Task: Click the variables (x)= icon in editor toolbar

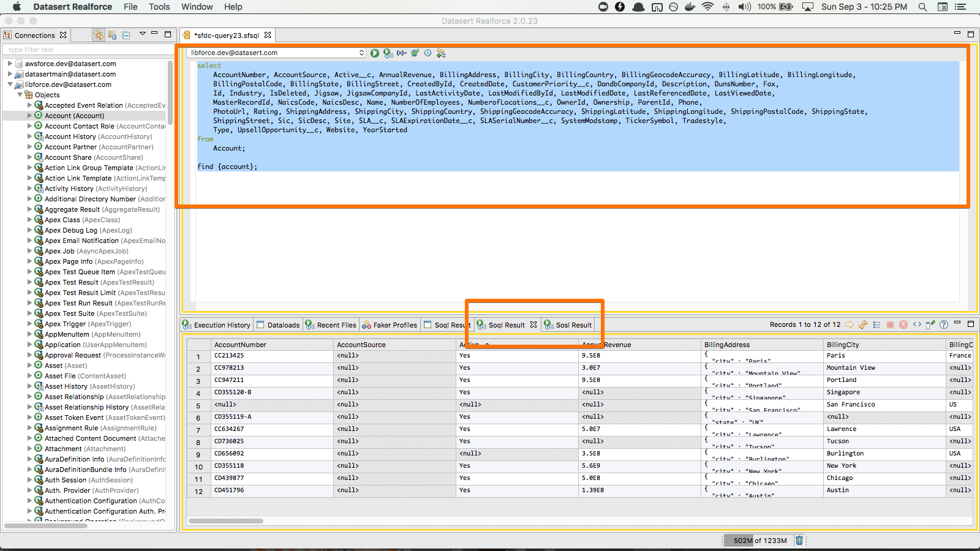Action: click(401, 53)
